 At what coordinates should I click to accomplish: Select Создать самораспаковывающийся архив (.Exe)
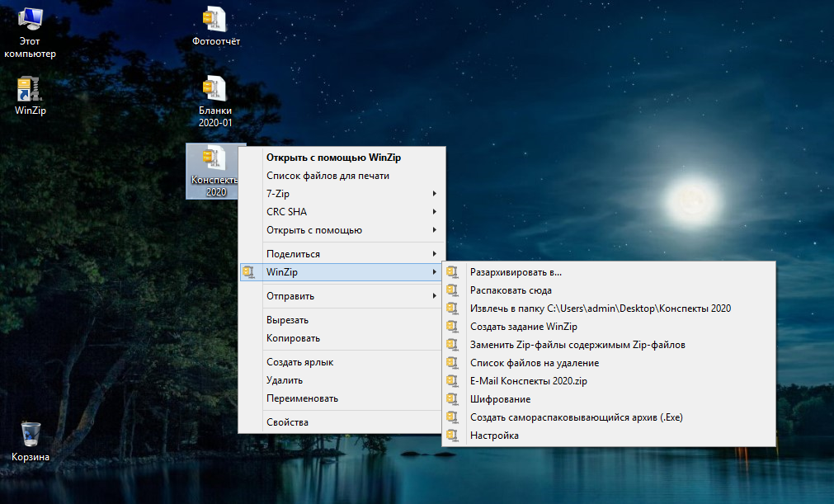(x=609, y=417)
